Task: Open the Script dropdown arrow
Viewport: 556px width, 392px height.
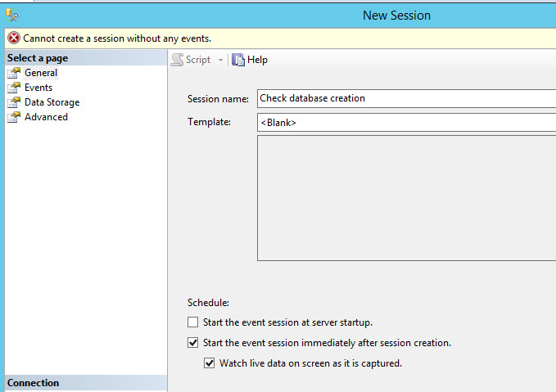Action: pyautogui.click(x=220, y=60)
